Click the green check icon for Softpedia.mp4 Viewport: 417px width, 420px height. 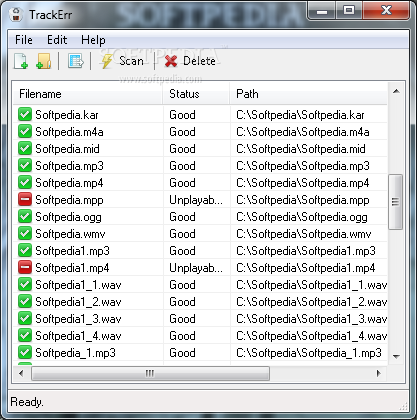pyautogui.click(x=25, y=182)
